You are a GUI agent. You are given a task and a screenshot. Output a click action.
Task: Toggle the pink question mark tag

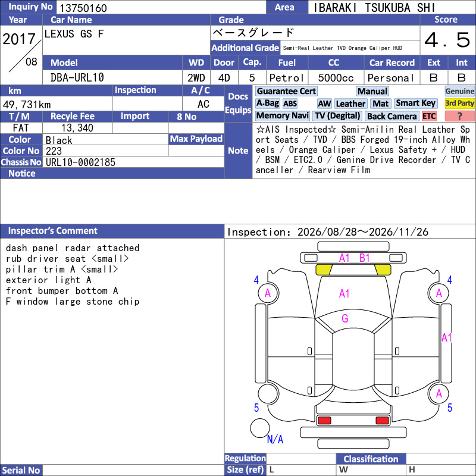click(459, 116)
